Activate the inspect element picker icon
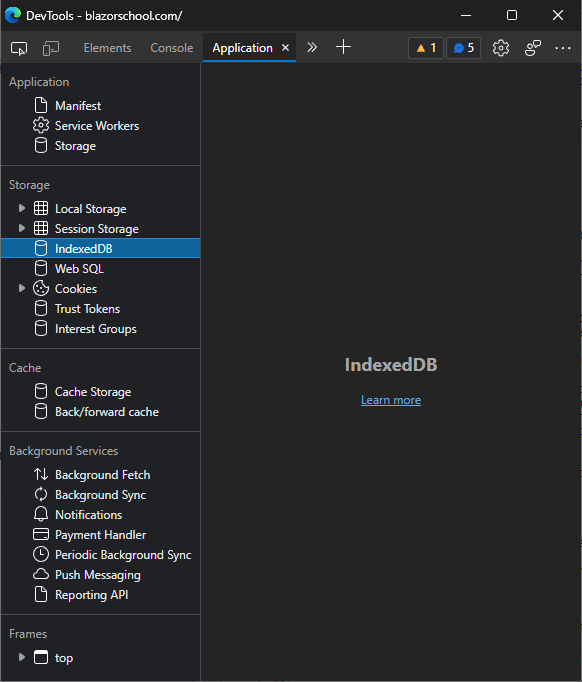The width and height of the screenshot is (582, 682). click(19, 48)
